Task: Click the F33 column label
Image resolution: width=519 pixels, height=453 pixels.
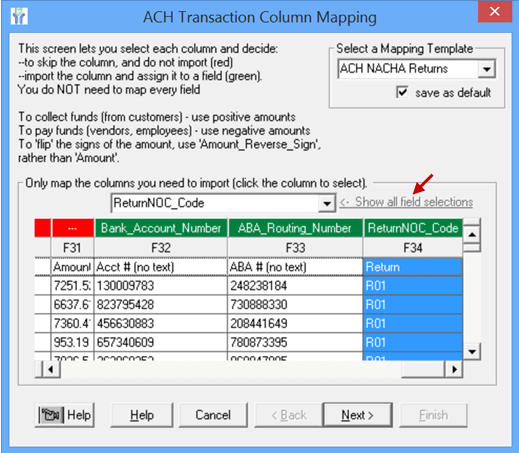Action: coord(295,248)
